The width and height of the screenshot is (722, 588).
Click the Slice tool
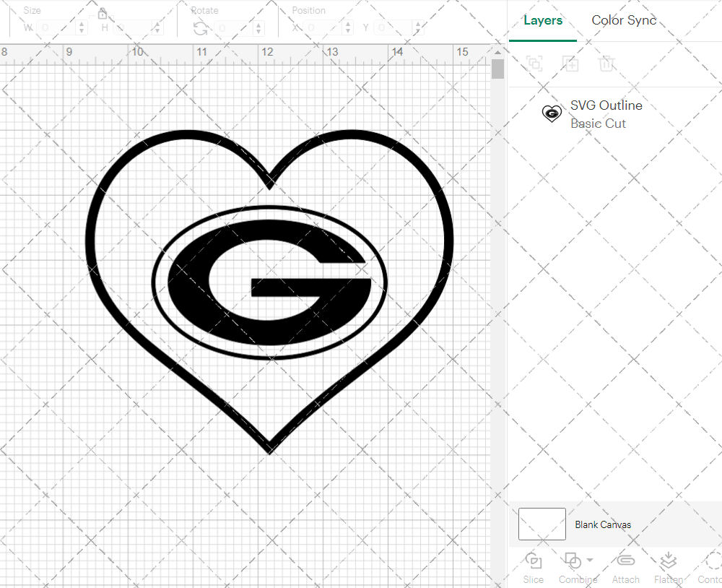point(534,568)
